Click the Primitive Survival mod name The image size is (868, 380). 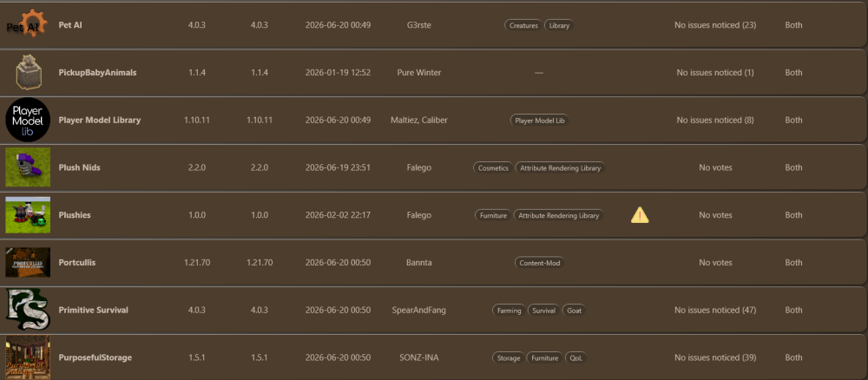pos(93,310)
